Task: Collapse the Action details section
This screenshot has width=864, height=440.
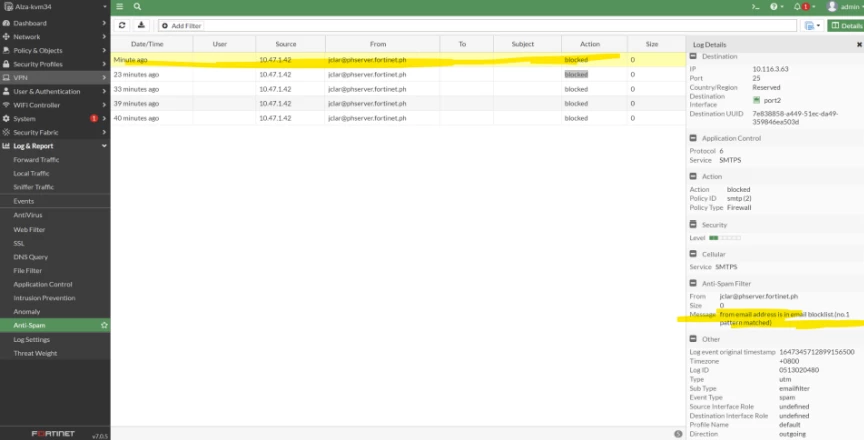Action: click(693, 176)
